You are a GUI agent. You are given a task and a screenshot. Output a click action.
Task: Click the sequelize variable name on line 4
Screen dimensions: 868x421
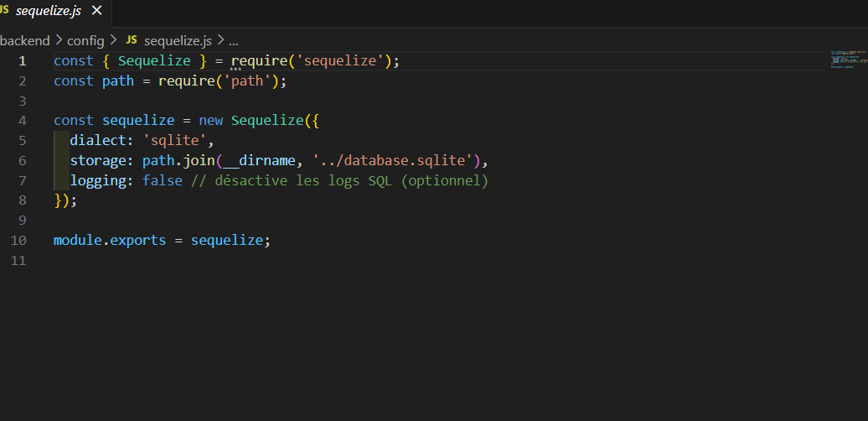tap(138, 121)
